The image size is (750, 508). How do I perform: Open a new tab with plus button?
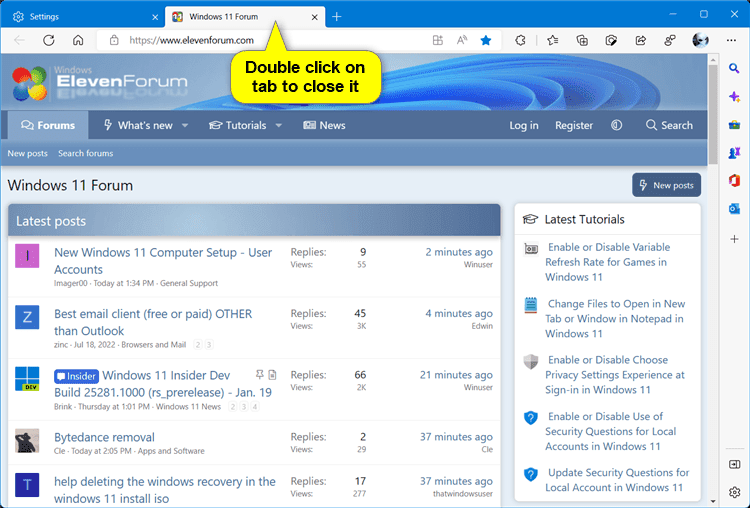point(337,17)
